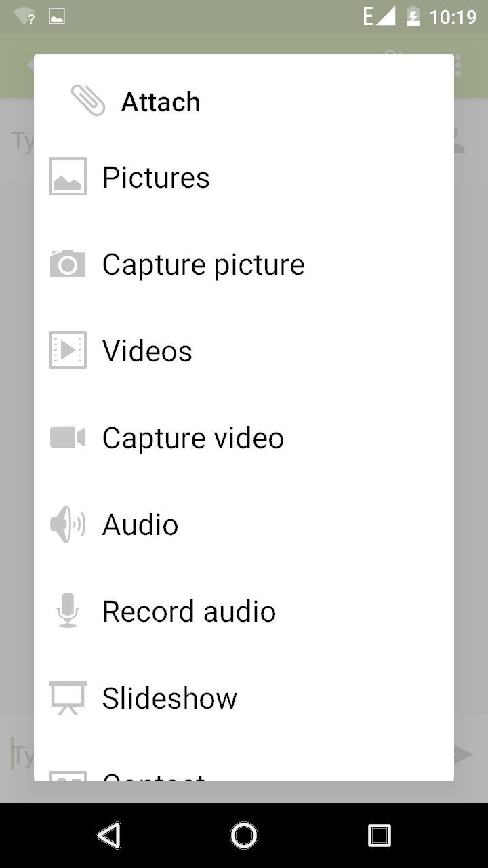Tap the Android back navigation button
Screen dimensions: 488x868
109,835
